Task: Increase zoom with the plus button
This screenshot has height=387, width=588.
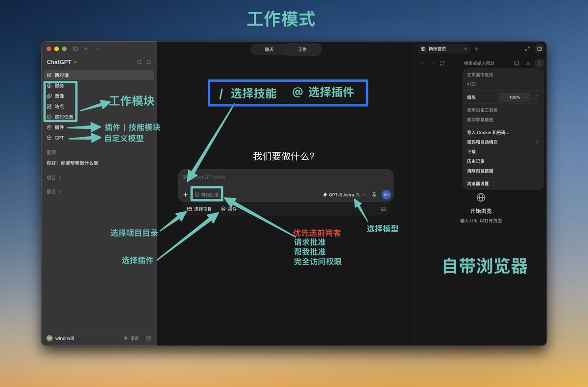Action: (526, 97)
